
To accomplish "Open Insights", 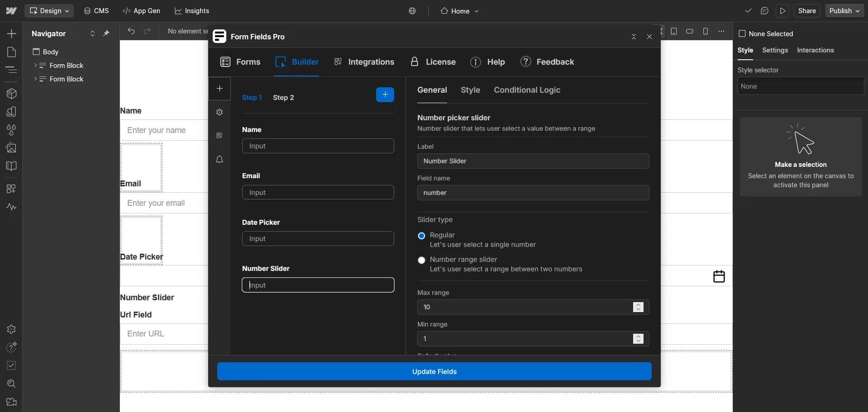I will click(x=192, y=11).
